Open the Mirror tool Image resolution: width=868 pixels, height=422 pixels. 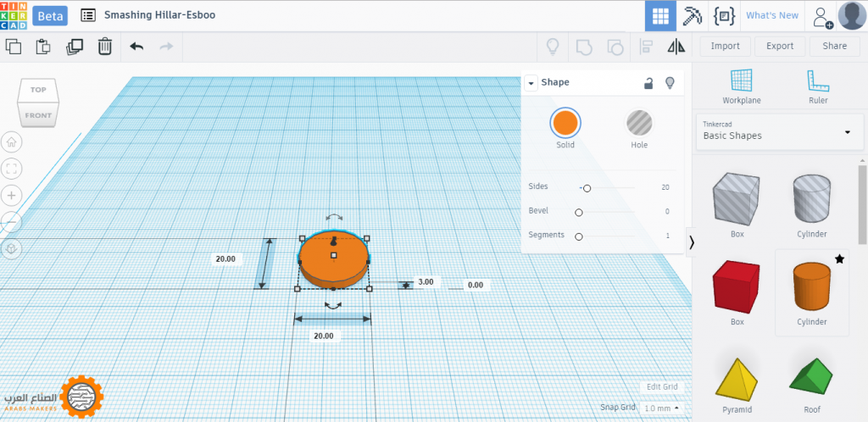point(676,47)
